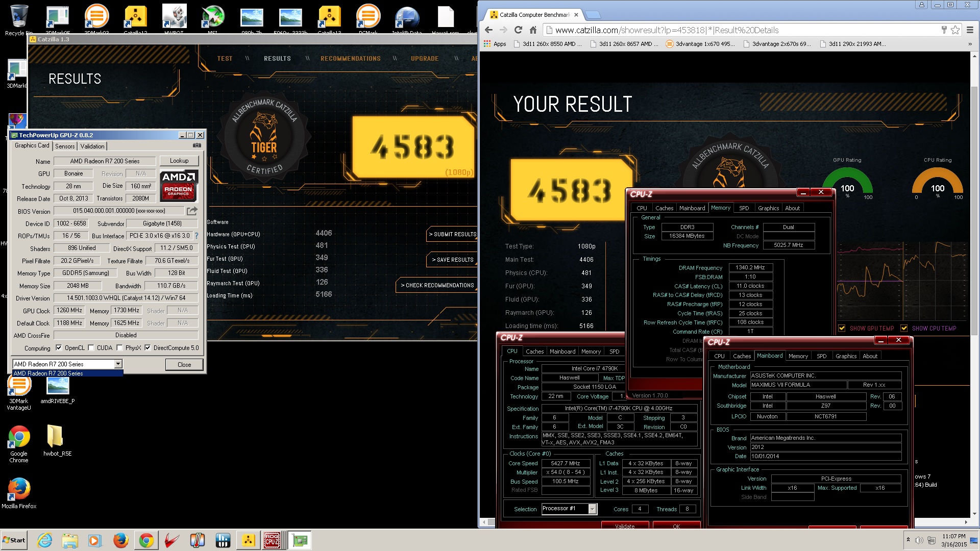Expand the bookmarks bar overflow chevron

(x=970, y=44)
